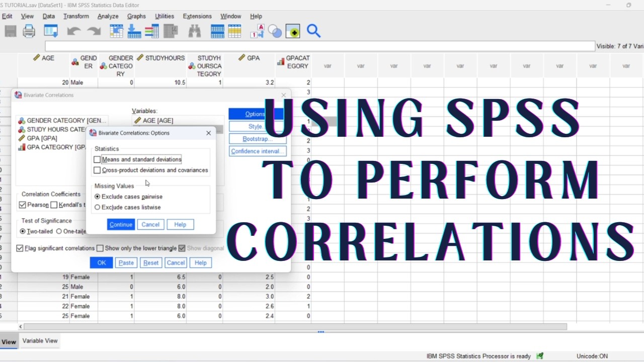
Task: Open the Window menu
Action: (231, 16)
